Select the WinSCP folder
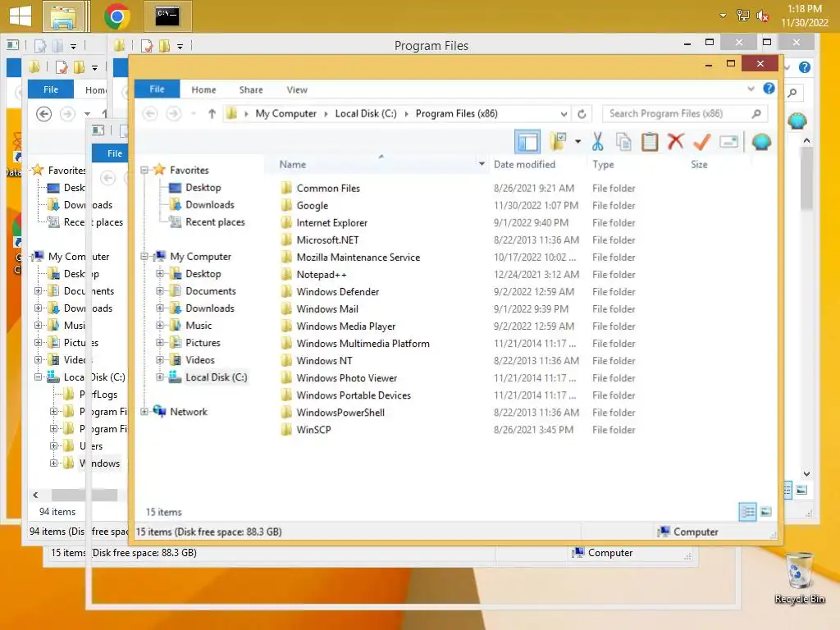 pos(313,430)
